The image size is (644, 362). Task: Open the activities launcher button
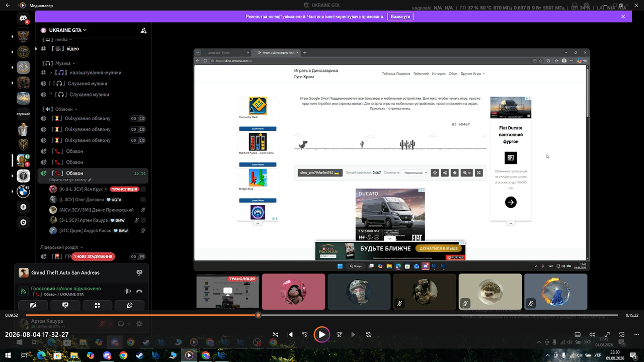(x=98, y=305)
